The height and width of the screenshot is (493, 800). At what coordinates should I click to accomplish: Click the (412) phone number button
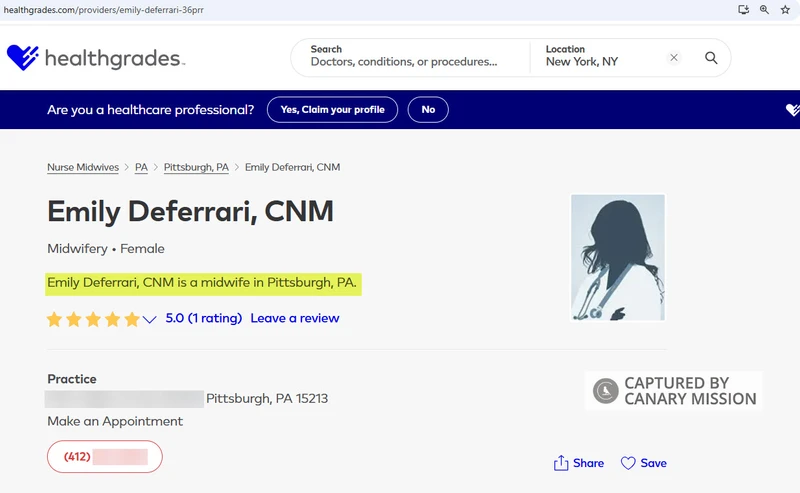click(x=105, y=457)
